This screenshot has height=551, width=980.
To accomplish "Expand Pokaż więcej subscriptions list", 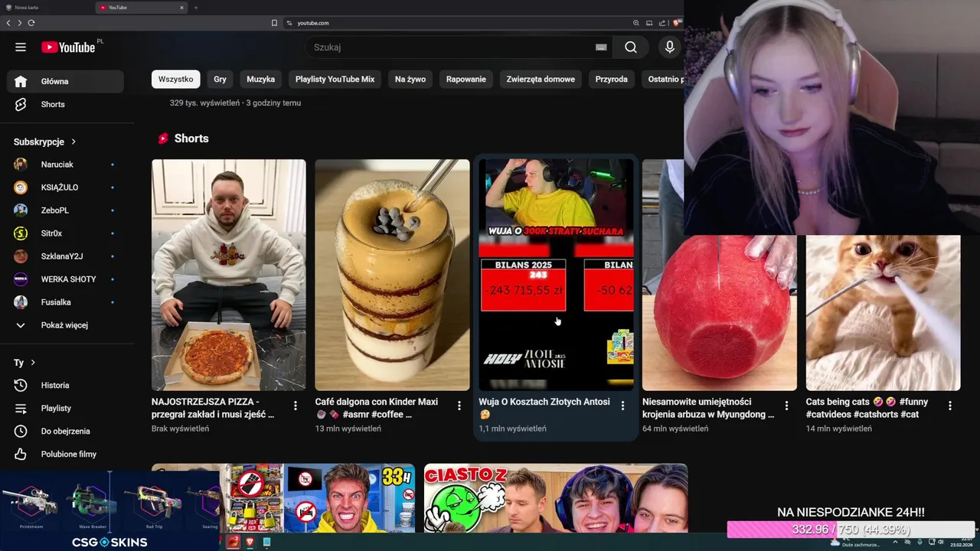I will point(65,325).
